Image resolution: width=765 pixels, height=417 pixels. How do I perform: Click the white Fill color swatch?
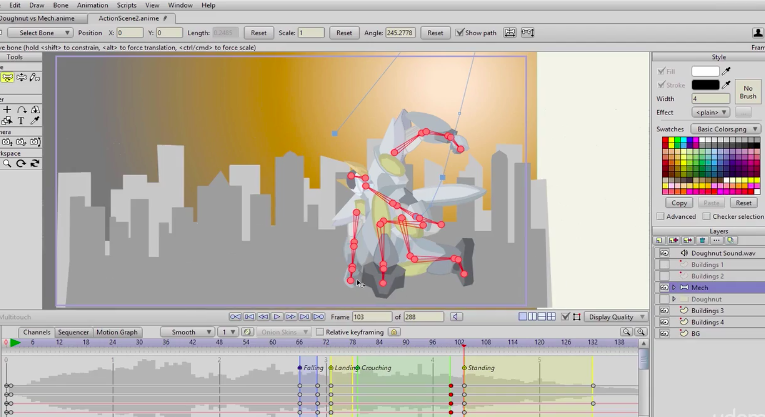706,71
